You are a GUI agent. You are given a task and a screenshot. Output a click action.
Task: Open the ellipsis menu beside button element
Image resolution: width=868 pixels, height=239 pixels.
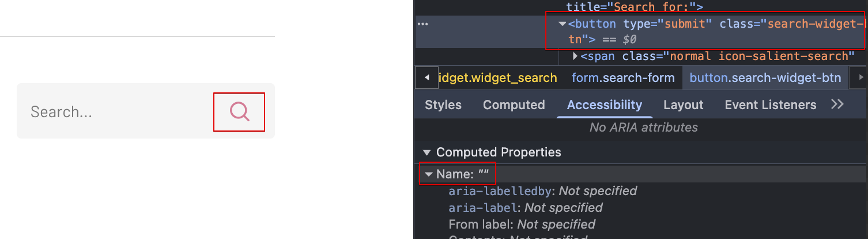click(423, 24)
